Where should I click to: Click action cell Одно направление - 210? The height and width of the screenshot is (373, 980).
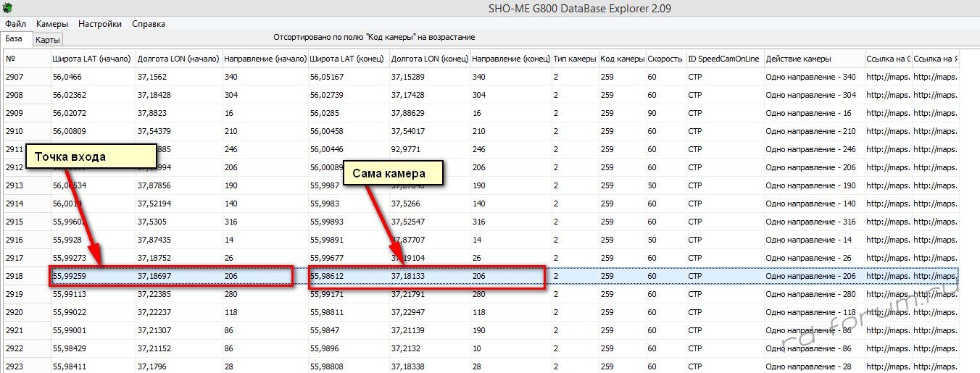(x=814, y=131)
